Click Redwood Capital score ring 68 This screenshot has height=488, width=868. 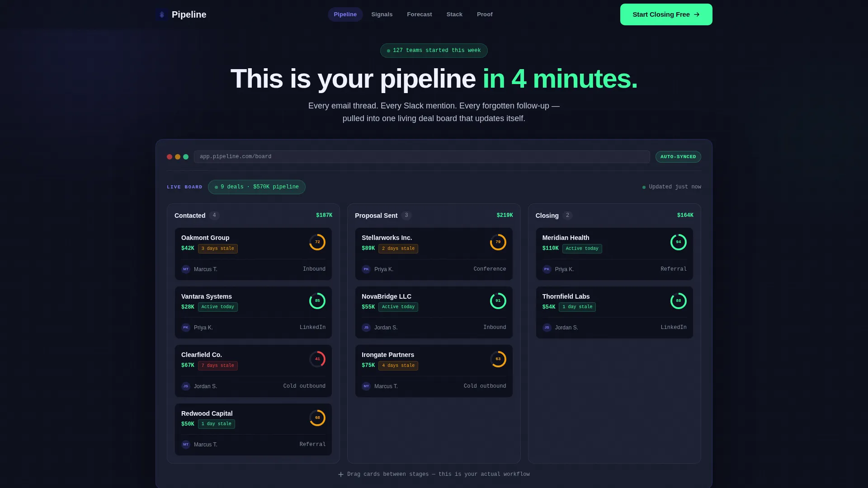[x=317, y=418]
